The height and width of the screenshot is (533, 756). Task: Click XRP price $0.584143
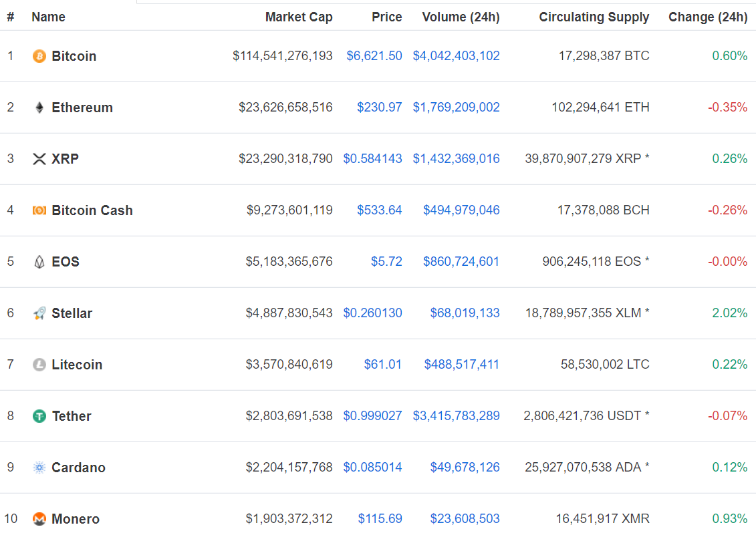point(373,159)
